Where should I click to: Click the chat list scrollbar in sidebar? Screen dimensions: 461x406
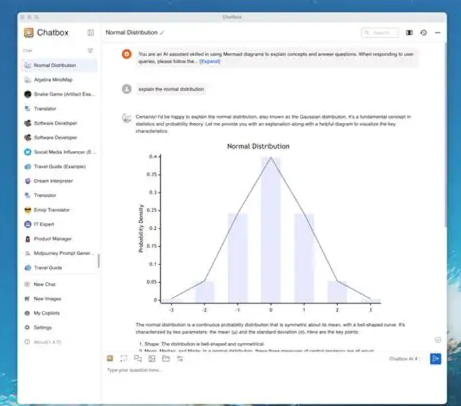(x=99, y=261)
